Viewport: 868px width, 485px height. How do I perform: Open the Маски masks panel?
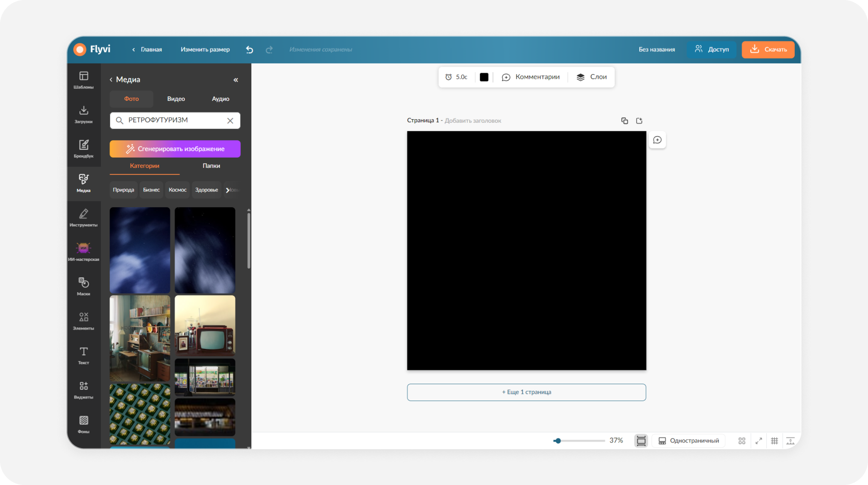(83, 286)
